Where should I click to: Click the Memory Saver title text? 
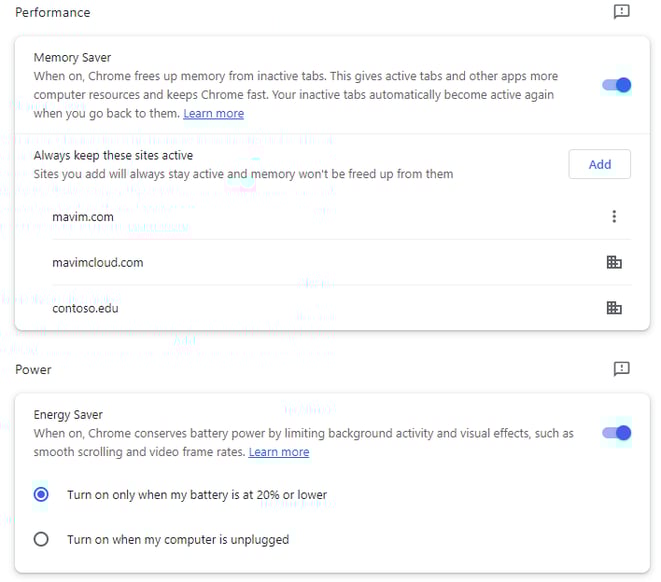point(73,58)
